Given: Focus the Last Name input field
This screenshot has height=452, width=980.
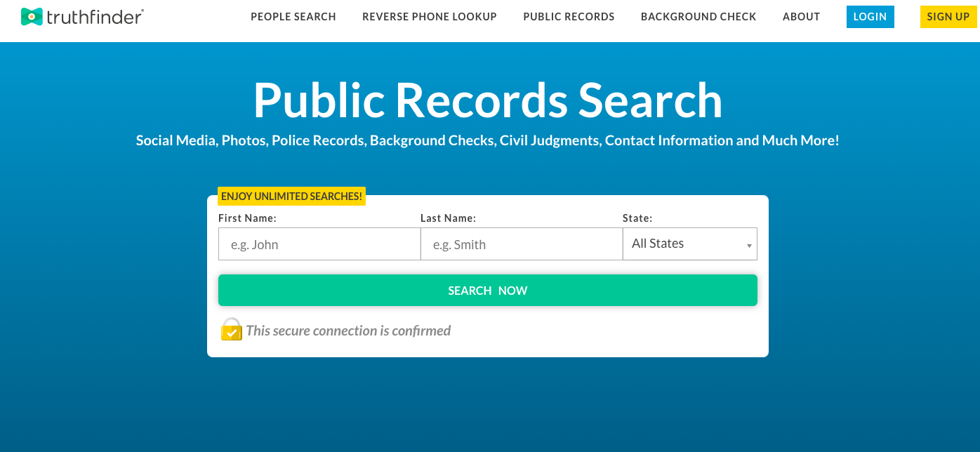Looking at the screenshot, I should tap(522, 244).
